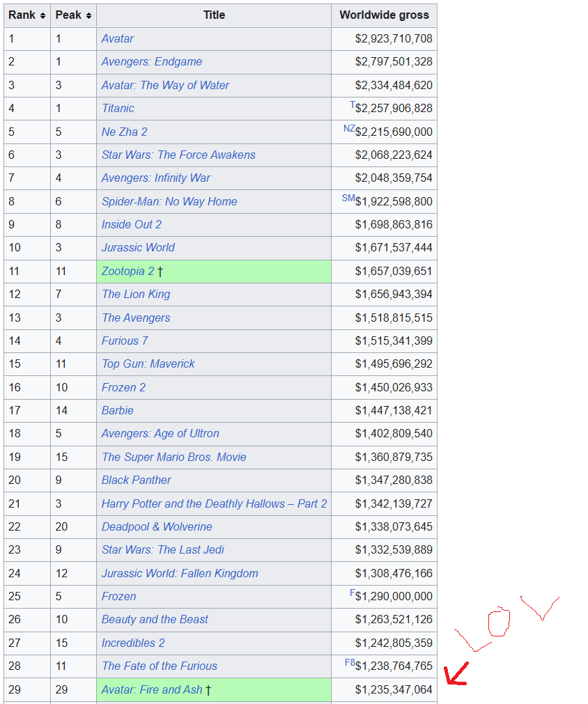This screenshot has height=704, width=588.
Task: Open Star Wars: The Force Awakens link
Action: click(178, 155)
